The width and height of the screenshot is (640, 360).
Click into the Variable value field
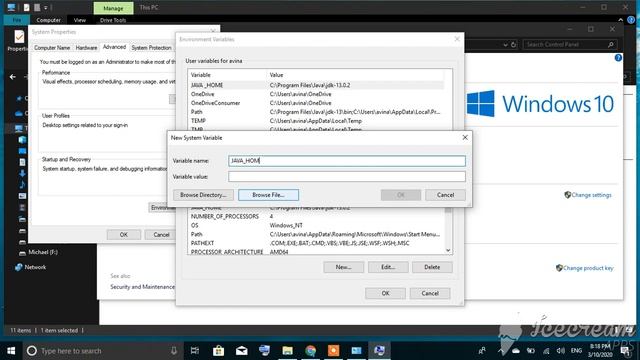click(347, 177)
